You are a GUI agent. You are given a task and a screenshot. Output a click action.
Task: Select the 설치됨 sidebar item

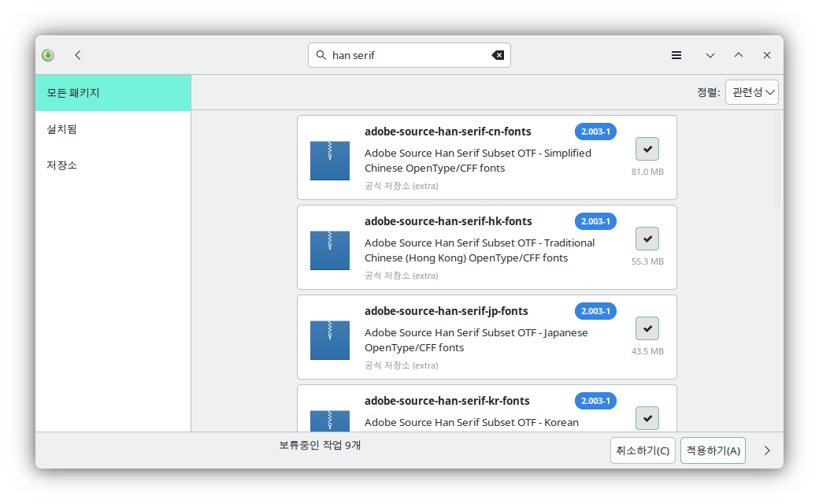(x=113, y=128)
